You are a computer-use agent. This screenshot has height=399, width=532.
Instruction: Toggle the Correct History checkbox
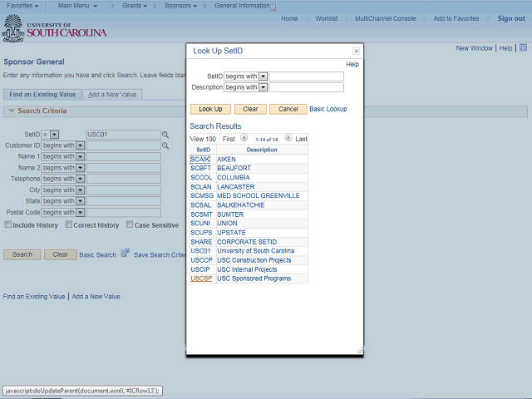(68, 224)
